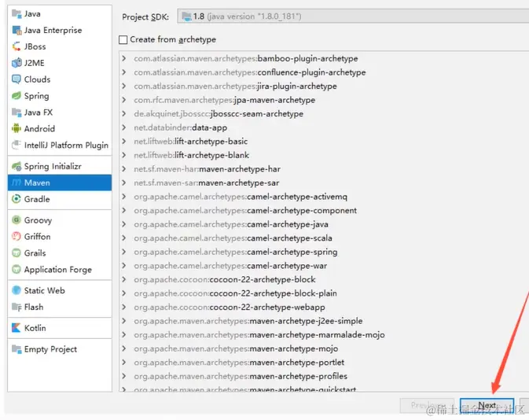The height and width of the screenshot is (420, 529).
Task: Choose the Java Enterprise icon
Action: coord(17,31)
